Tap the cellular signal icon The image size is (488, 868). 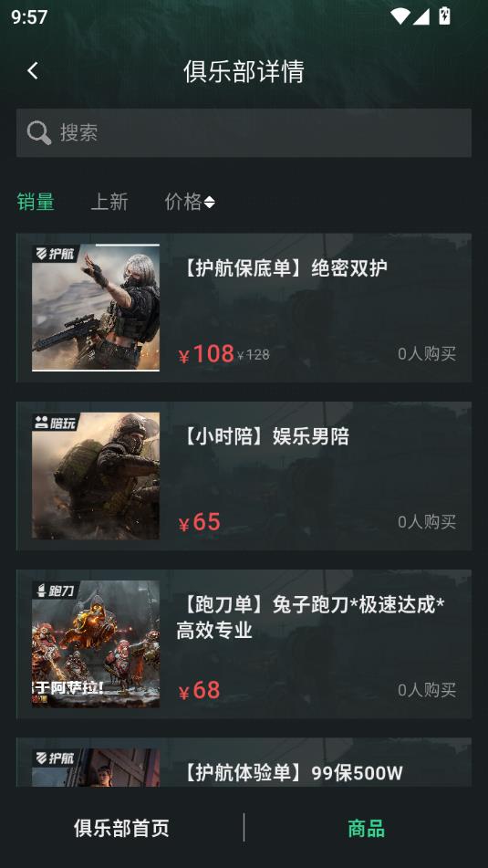pos(421,16)
